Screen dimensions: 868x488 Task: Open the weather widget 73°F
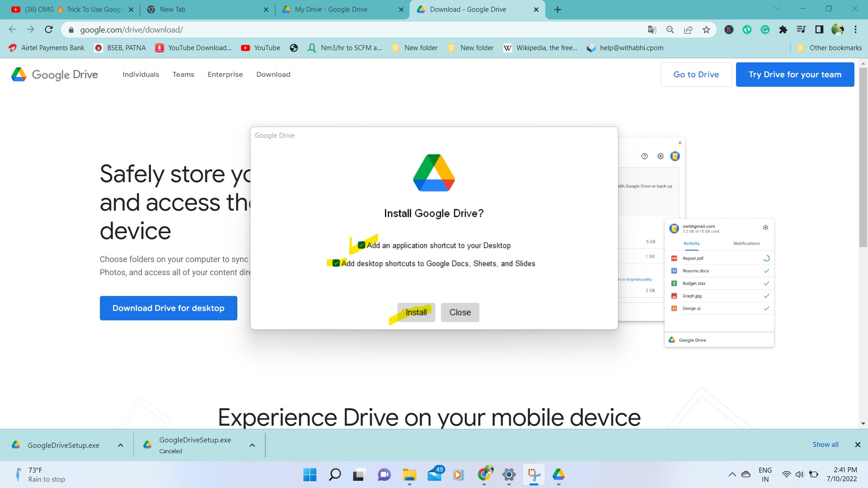[41, 474]
